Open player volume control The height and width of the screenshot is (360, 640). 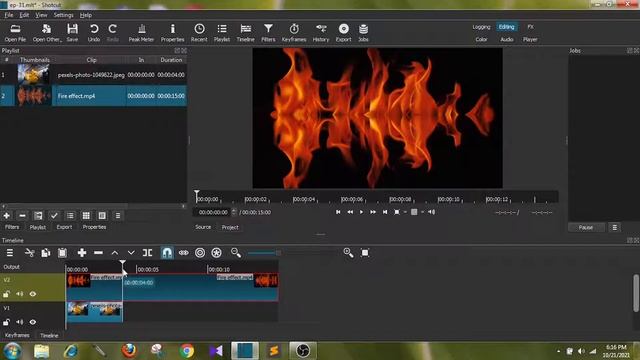(431, 212)
